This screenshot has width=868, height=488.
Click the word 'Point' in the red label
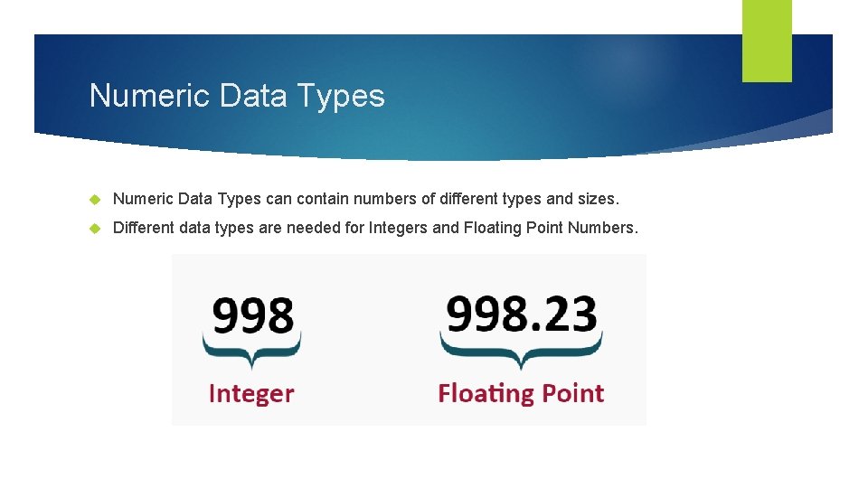pos(573,393)
